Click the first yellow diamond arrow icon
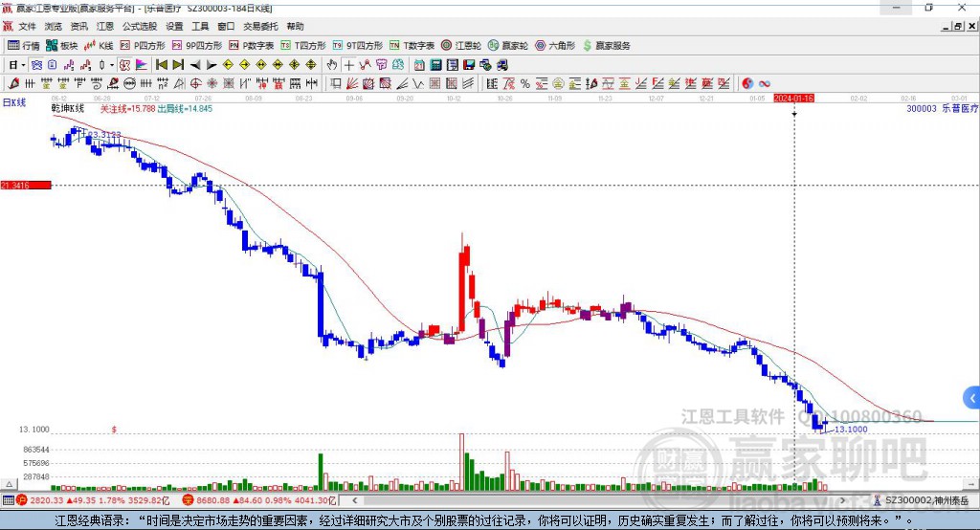980x530 pixels. tap(228, 64)
